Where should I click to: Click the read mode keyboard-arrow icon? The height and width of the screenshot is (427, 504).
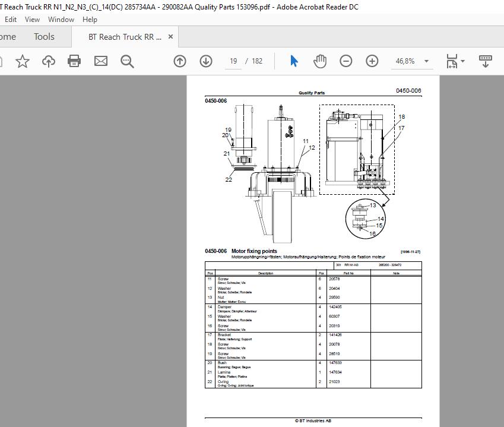[x=485, y=61]
